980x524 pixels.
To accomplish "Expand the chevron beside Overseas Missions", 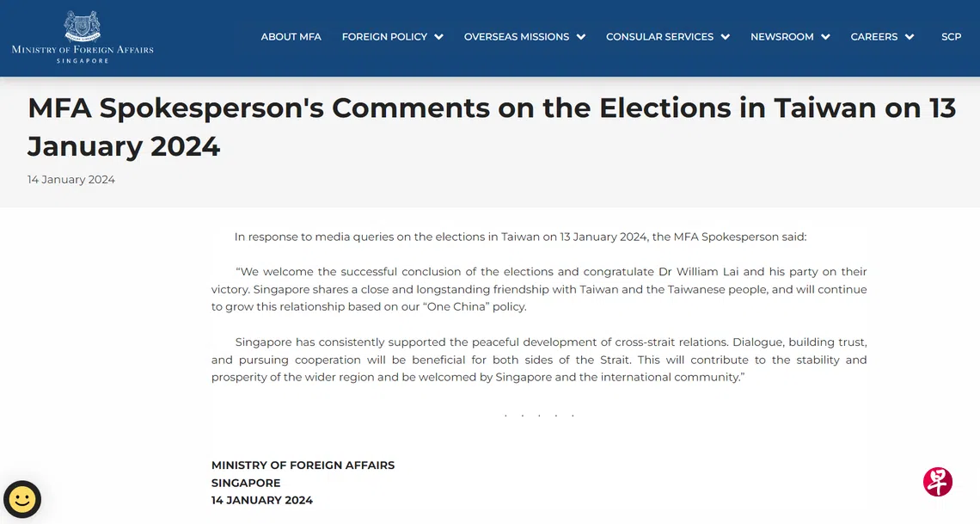I will [x=581, y=37].
